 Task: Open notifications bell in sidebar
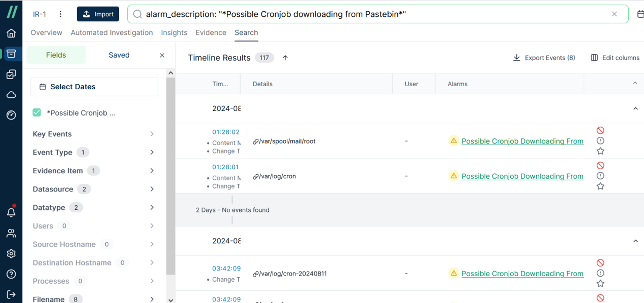click(11, 212)
